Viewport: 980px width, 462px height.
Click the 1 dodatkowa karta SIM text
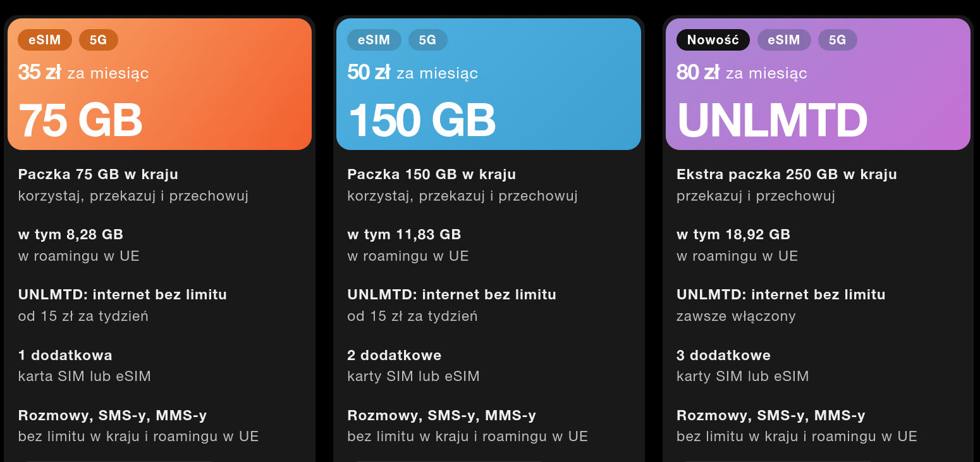(x=64, y=355)
